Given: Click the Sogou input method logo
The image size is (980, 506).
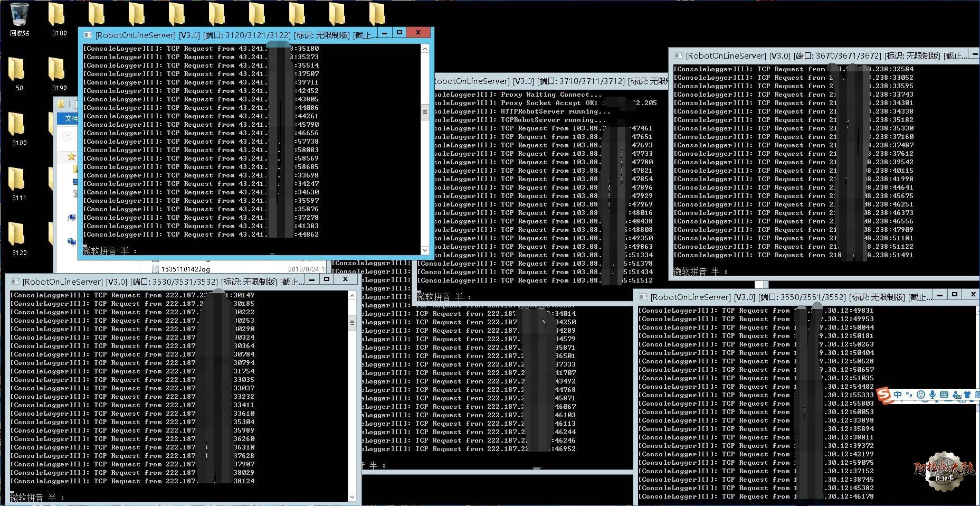Looking at the screenshot, I should 884,395.
